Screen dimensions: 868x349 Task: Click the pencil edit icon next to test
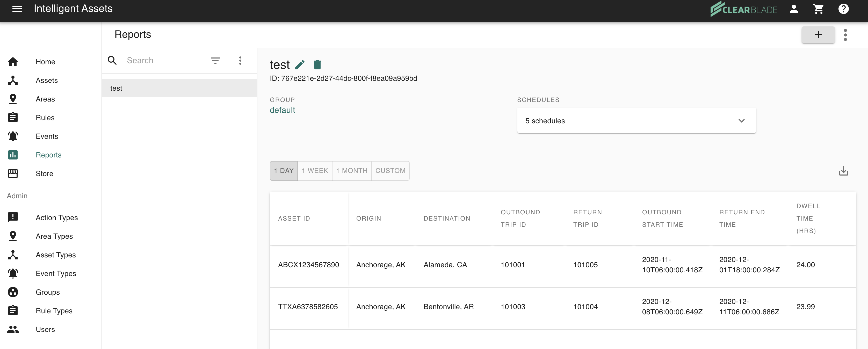pos(300,64)
